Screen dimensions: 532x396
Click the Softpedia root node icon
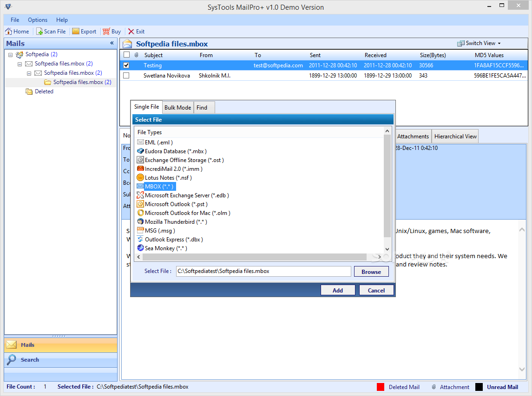coord(20,54)
